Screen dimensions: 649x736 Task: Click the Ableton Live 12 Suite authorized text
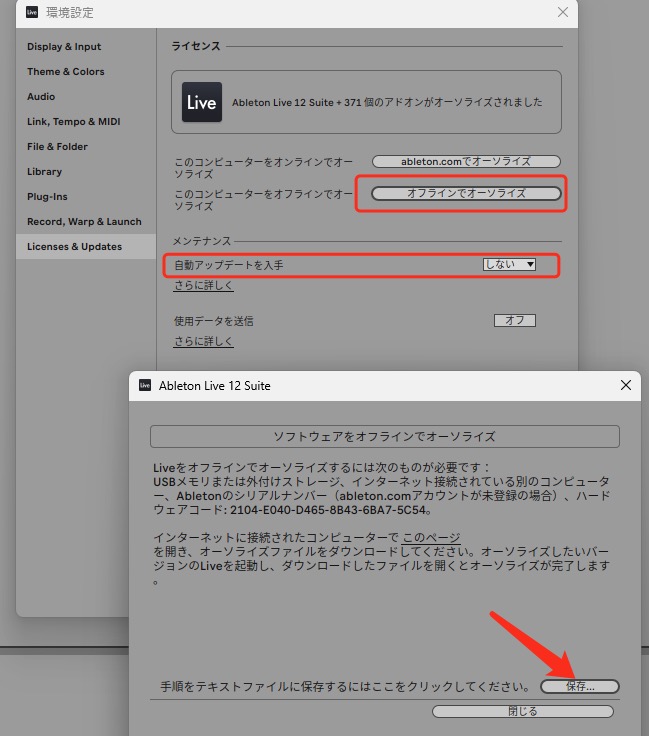tap(387, 102)
